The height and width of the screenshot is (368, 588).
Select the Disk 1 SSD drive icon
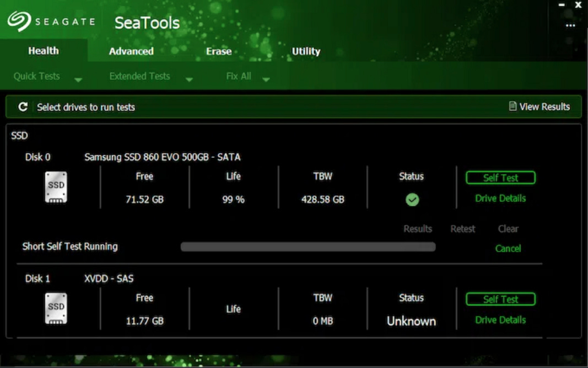tap(56, 308)
